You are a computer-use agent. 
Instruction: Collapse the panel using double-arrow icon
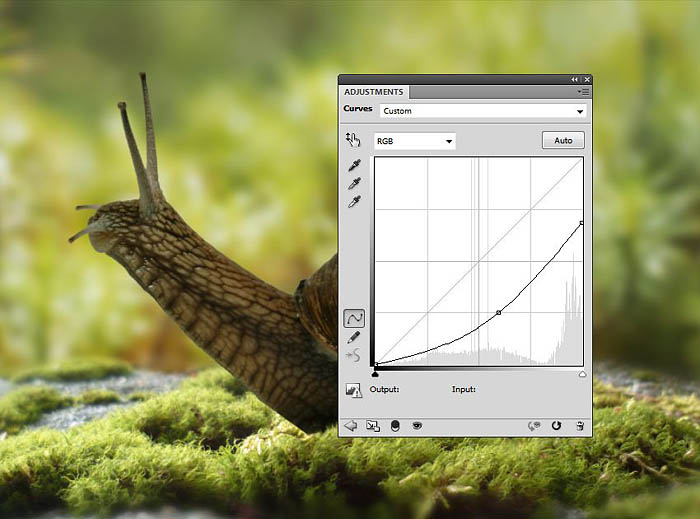[x=574, y=79]
